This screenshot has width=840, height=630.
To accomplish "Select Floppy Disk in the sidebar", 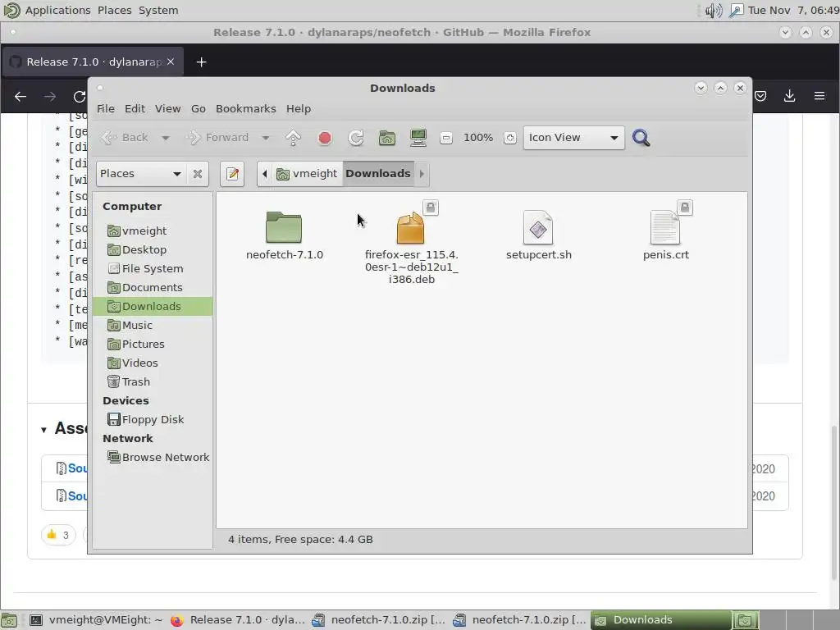I will pos(153,419).
